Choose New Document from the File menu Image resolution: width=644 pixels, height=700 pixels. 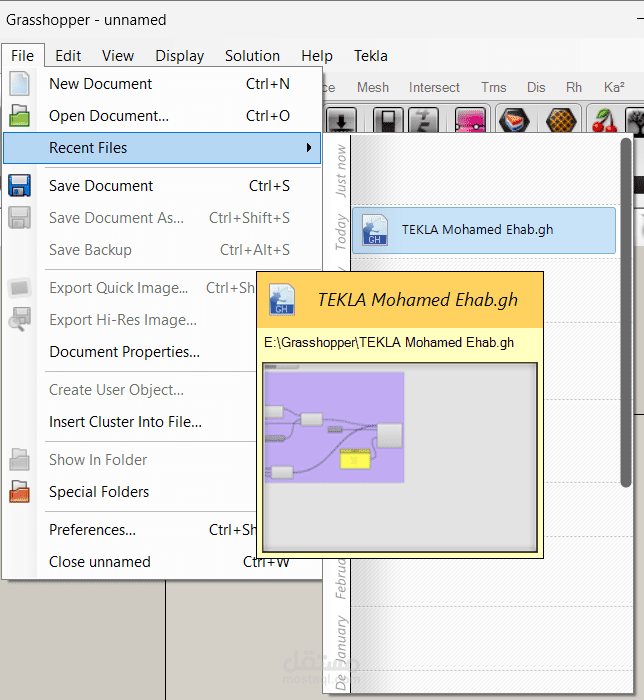[x=162, y=84]
